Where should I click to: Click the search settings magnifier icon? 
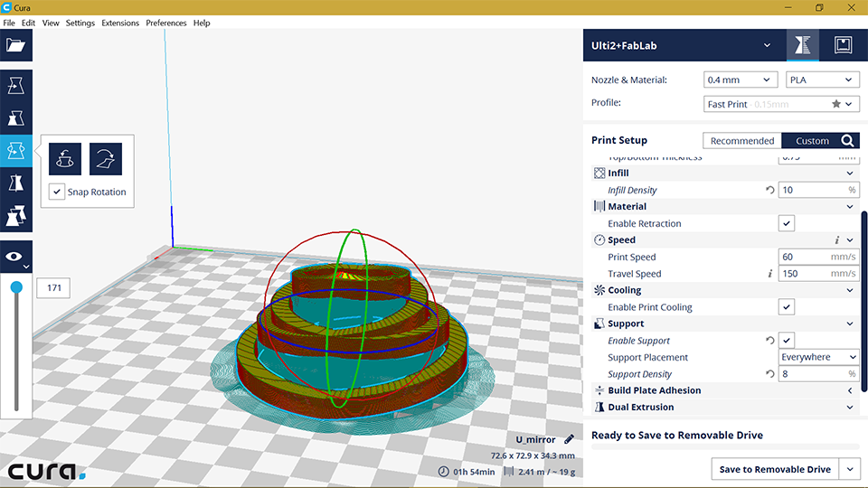point(847,141)
